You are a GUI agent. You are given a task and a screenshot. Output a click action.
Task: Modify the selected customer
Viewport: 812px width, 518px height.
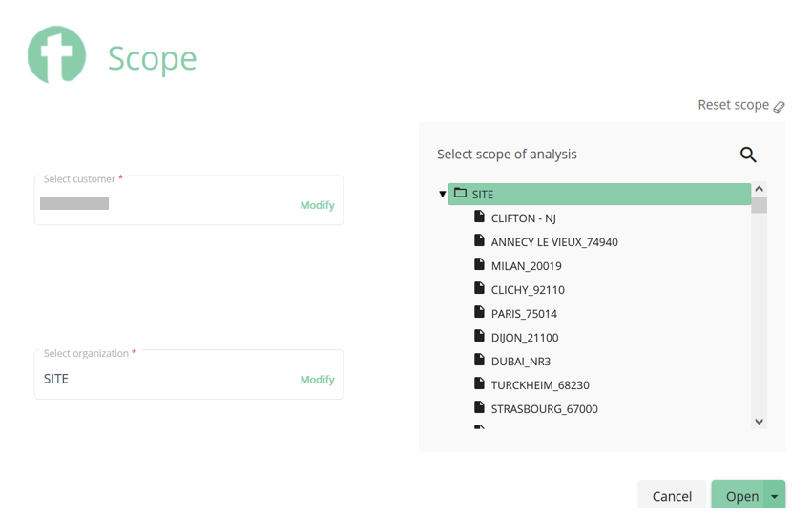[318, 205]
